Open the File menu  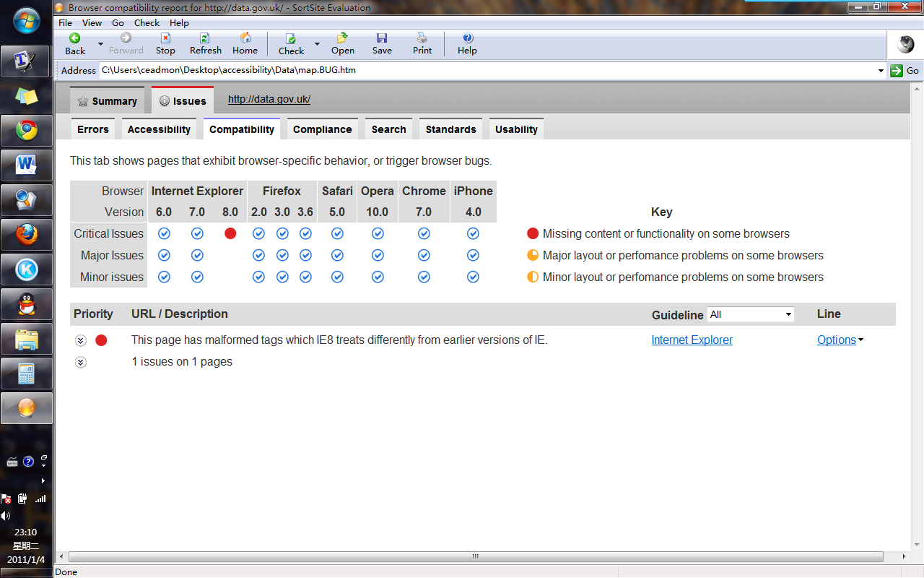[x=65, y=23]
